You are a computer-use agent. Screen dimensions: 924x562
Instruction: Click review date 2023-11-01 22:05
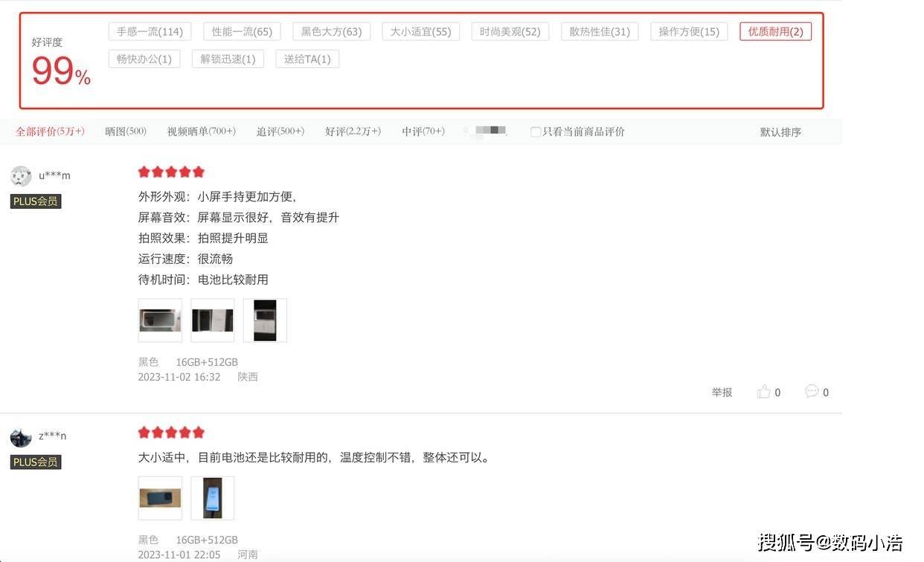pos(179,555)
